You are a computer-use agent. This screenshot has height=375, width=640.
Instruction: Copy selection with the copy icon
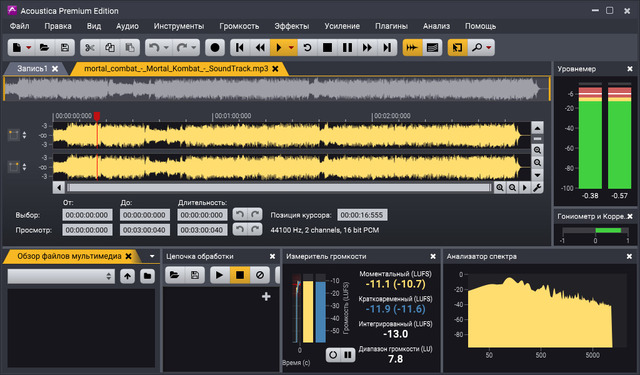(x=110, y=48)
